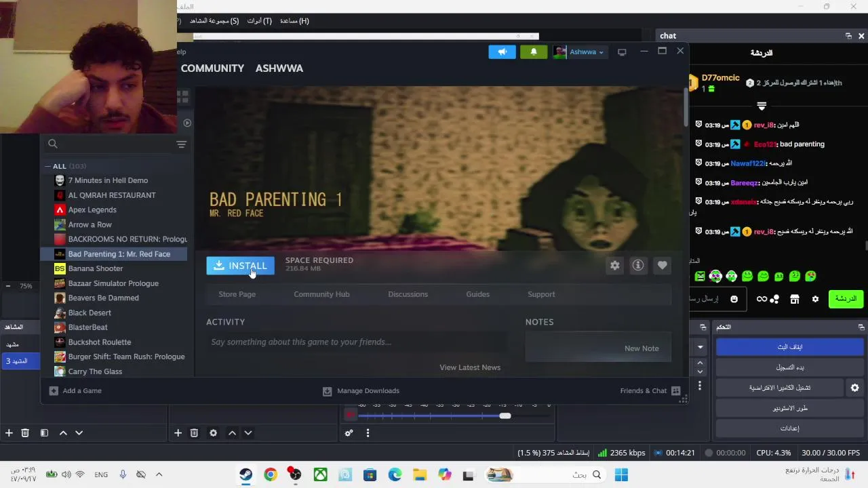868x488 pixels.
Task: Open Google Chrome from the taskbar
Action: click(x=271, y=475)
